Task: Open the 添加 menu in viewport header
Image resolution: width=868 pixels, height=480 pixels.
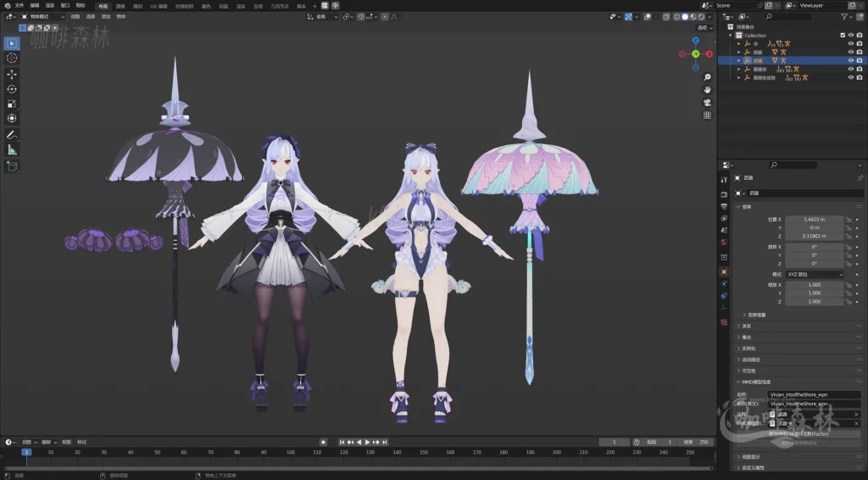Action: tap(106, 17)
